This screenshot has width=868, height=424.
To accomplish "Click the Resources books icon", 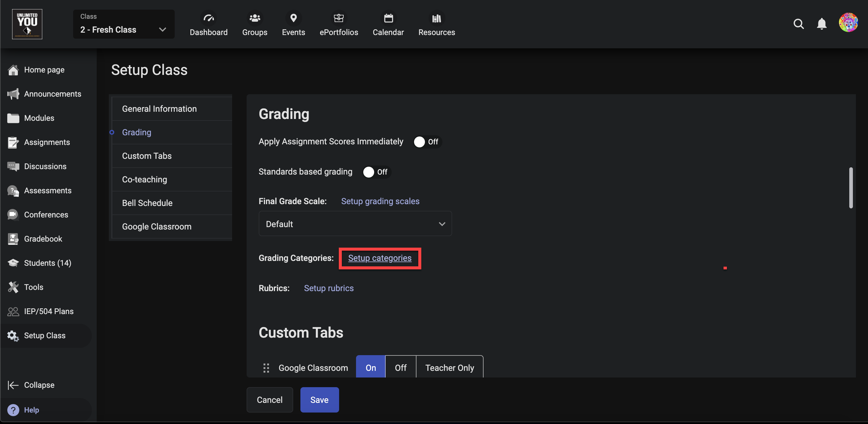I will [436, 18].
